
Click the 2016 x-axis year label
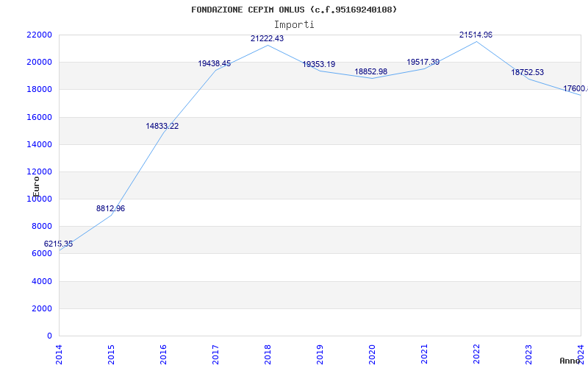pos(163,354)
